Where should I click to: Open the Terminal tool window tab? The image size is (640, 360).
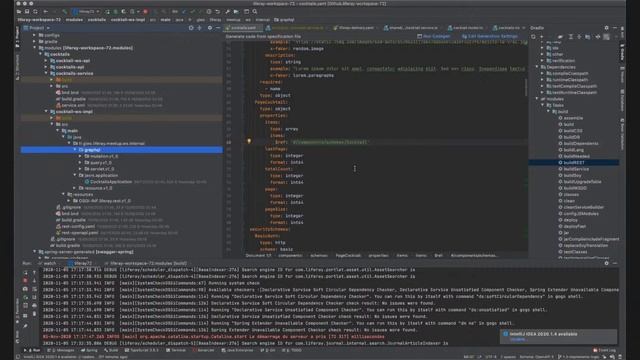(176, 350)
